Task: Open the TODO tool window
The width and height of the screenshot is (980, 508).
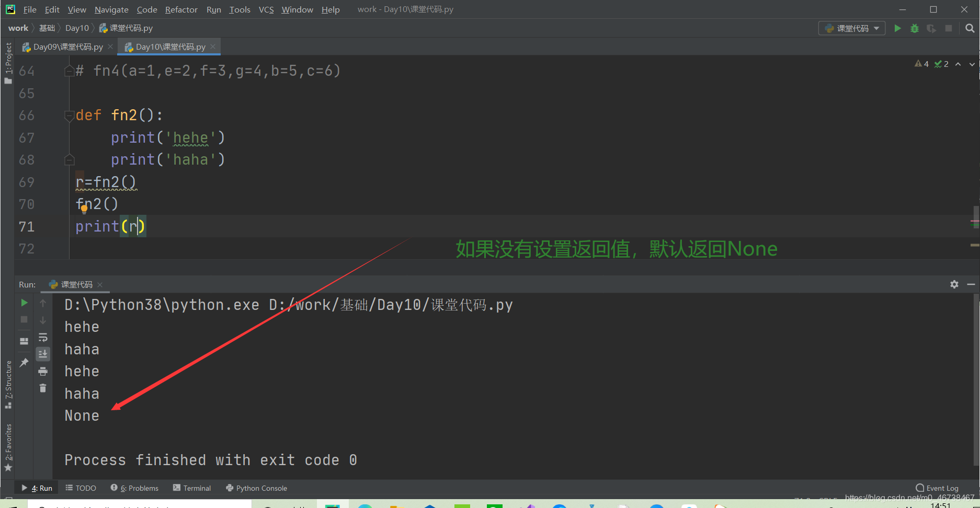Action: (81, 488)
